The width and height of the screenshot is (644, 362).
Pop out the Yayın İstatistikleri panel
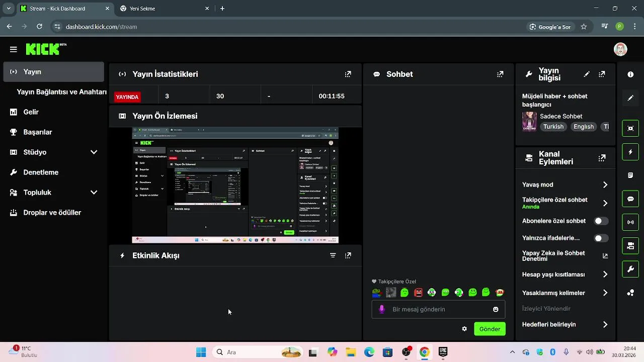pos(348,74)
